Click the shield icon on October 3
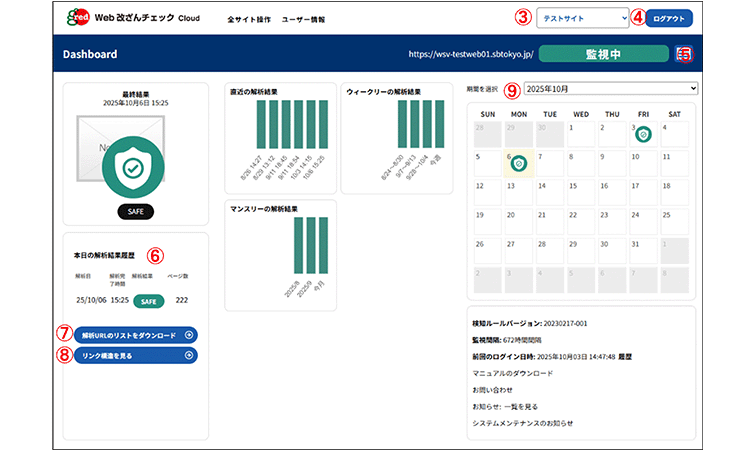 click(x=643, y=134)
